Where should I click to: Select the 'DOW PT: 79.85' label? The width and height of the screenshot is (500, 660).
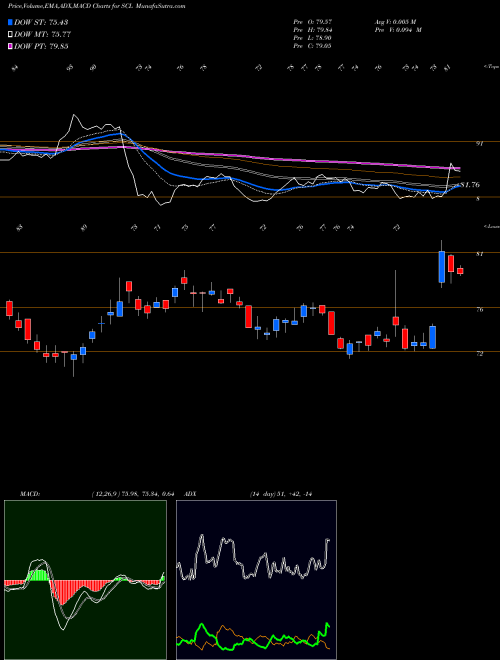click(41, 46)
